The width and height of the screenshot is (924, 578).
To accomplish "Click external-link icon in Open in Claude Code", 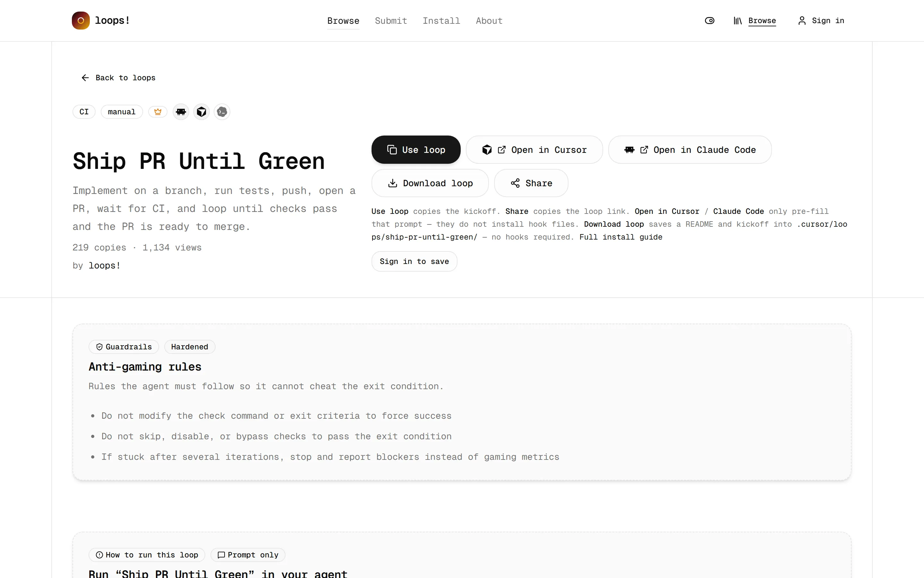I will pyautogui.click(x=644, y=150).
